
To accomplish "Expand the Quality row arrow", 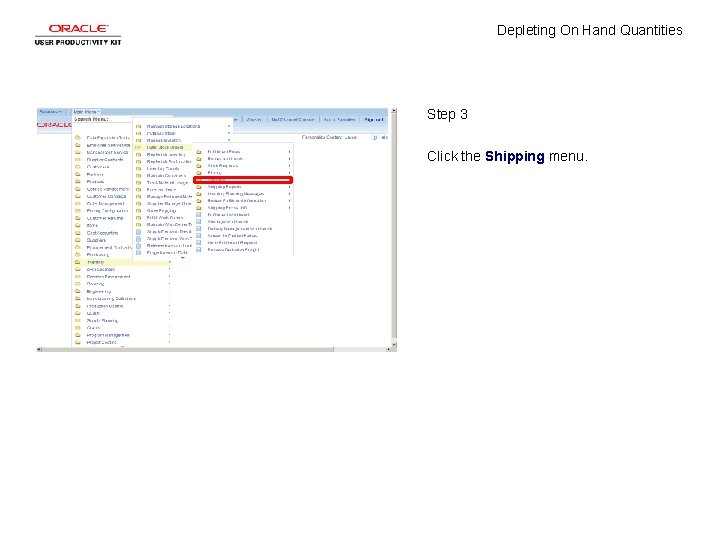I will (169, 313).
